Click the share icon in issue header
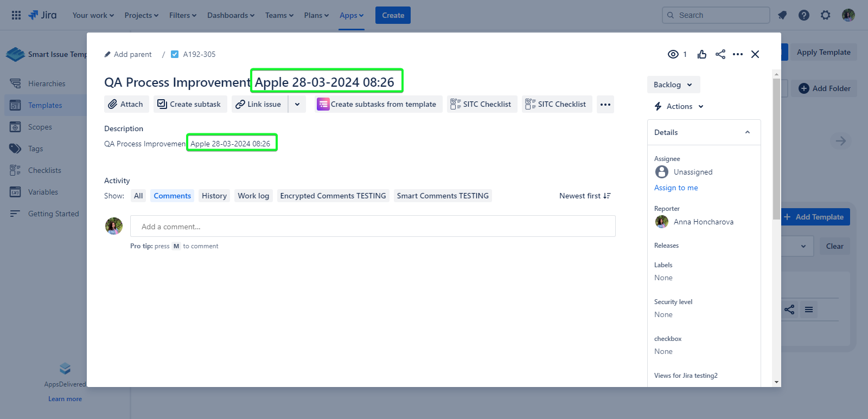 coord(720,54)
